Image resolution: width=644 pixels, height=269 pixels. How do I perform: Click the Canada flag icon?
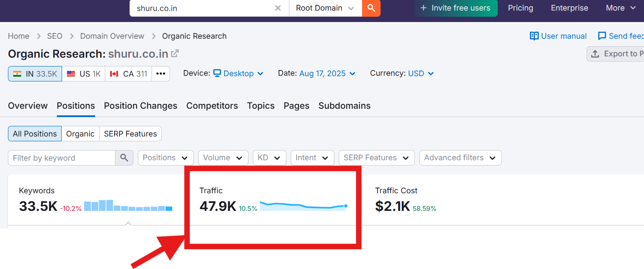[114, 74]
